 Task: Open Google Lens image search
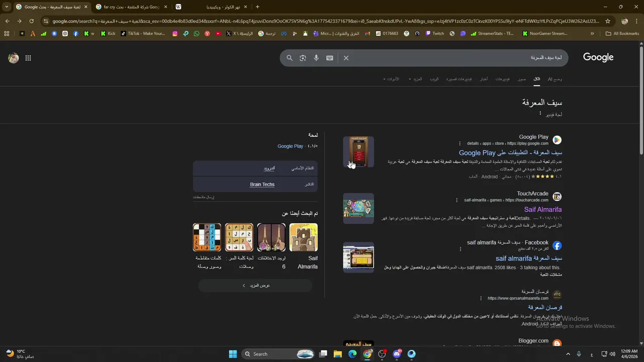tap(303, 58)
